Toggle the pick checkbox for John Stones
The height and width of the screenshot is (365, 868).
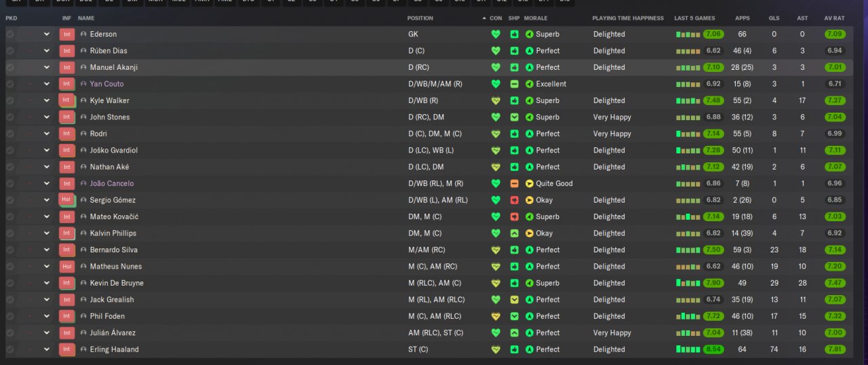pyautogui.click(x=10, y=117)
